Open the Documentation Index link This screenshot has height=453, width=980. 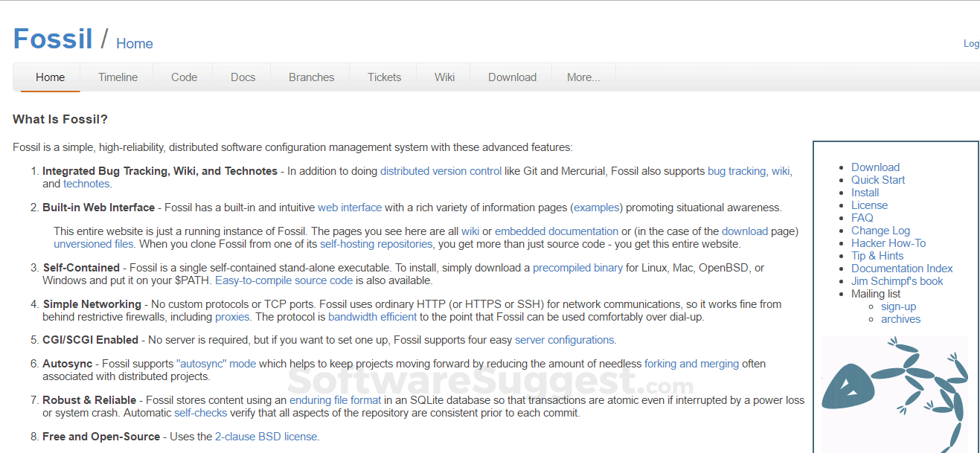click(902, 269)
